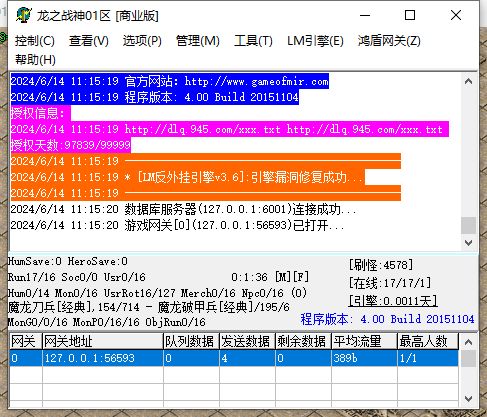
Task: Open the 选项(P) menu
Action: 142,41
